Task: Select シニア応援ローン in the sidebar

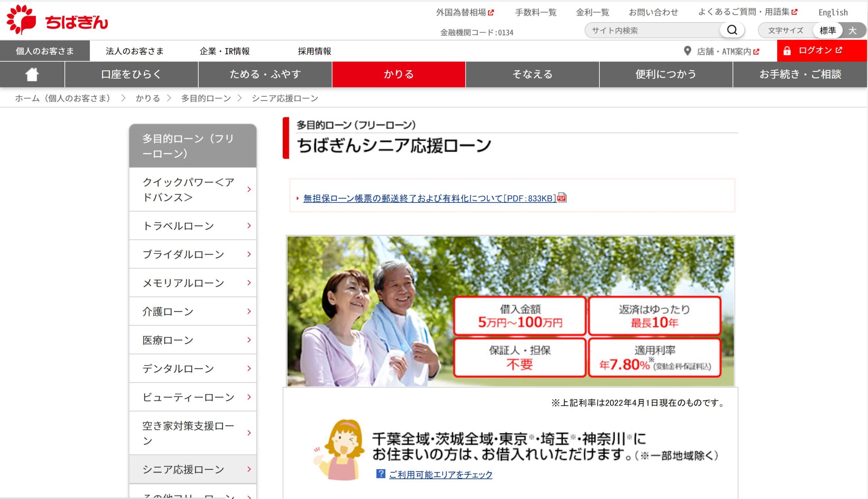Action: coord(193,469)
